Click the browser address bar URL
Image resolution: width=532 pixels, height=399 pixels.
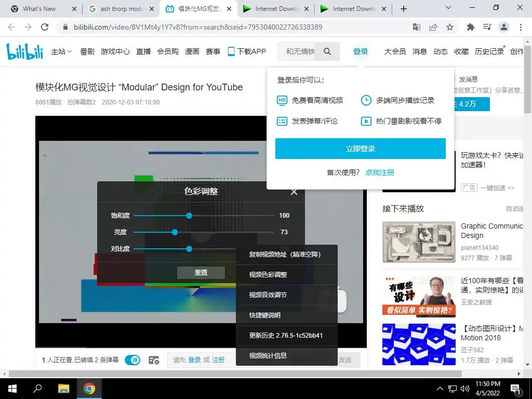[x=198, y=27]
